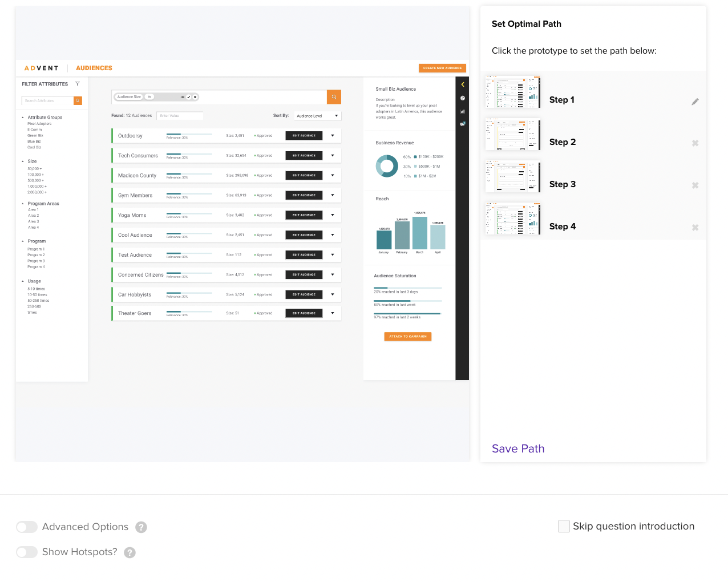Screen dimensions: 728x582
Task: Click the help icon beside Show Hotspots
Action: (x=130, y=552)
